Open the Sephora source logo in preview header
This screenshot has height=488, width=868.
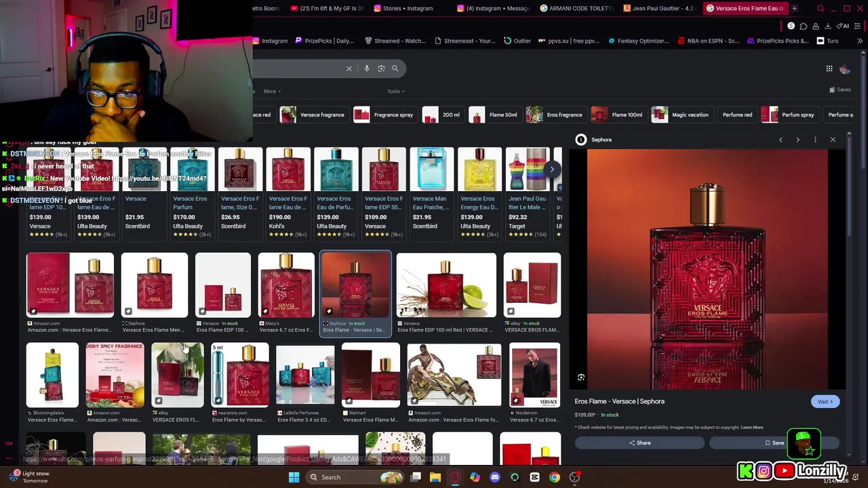(581, 140)
